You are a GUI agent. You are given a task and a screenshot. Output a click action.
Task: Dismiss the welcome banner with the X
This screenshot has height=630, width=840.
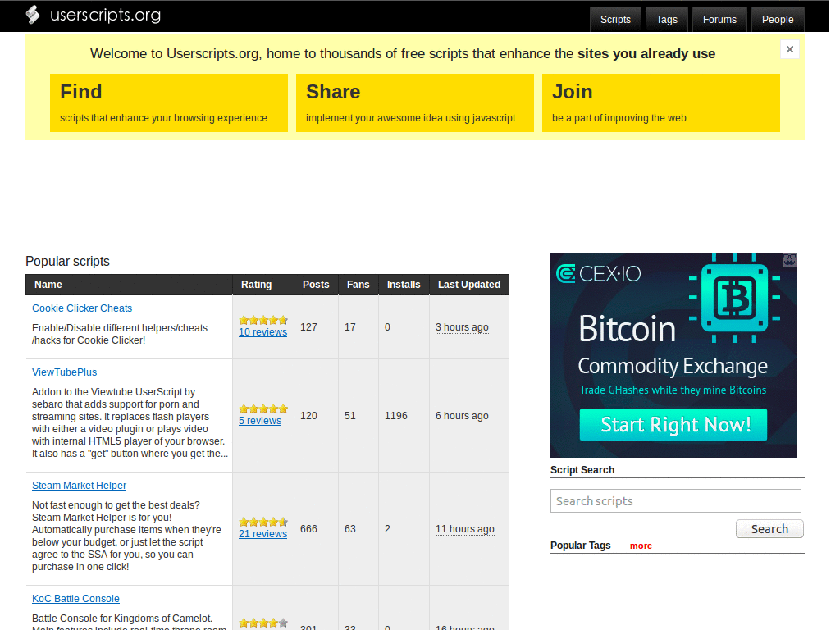[790, 49]
